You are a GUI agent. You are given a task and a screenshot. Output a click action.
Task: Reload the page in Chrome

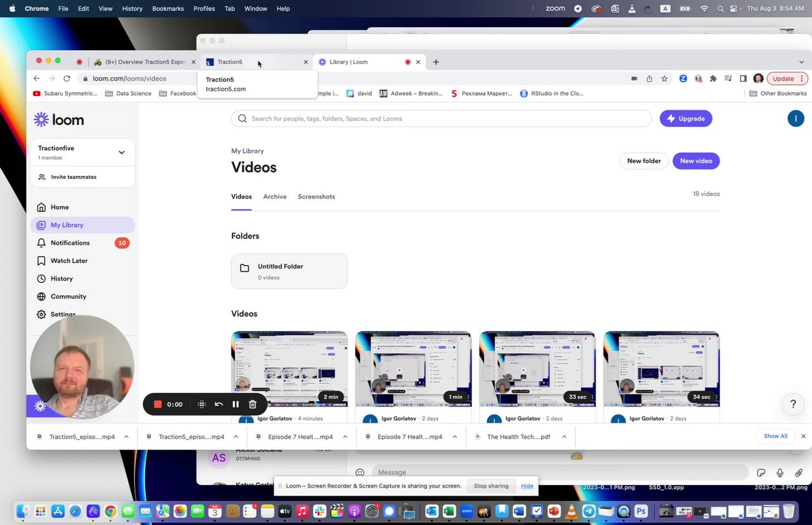click(67, 79)
